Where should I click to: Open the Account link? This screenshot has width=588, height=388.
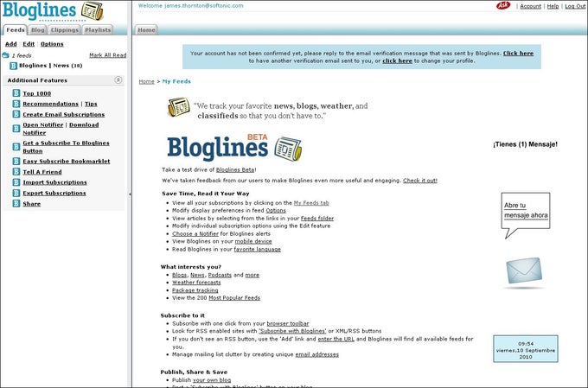(x=531, y=6)
